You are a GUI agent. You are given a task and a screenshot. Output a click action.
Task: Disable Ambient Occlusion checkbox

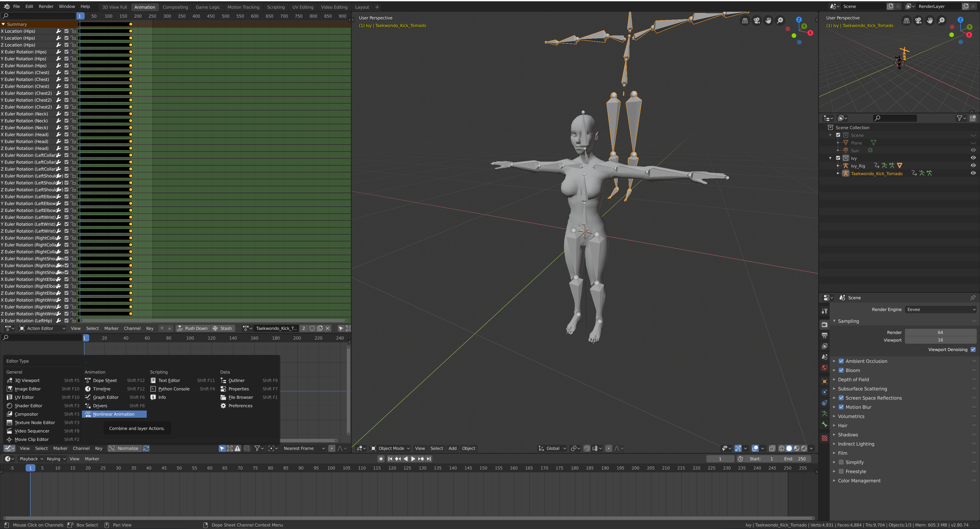coord(841,361)
